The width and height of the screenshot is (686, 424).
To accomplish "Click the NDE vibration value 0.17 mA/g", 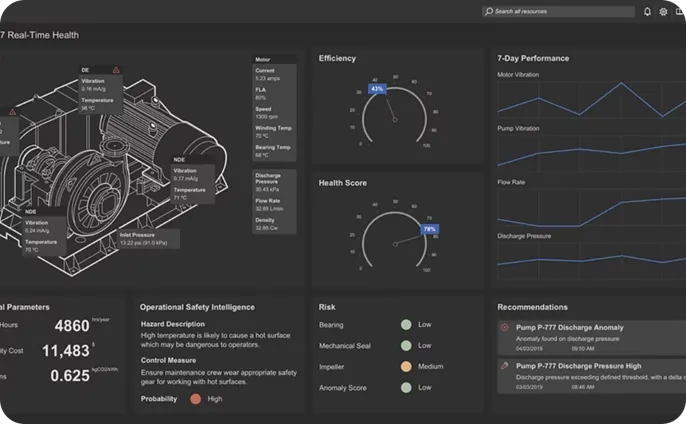I will (x=186, y=179).
